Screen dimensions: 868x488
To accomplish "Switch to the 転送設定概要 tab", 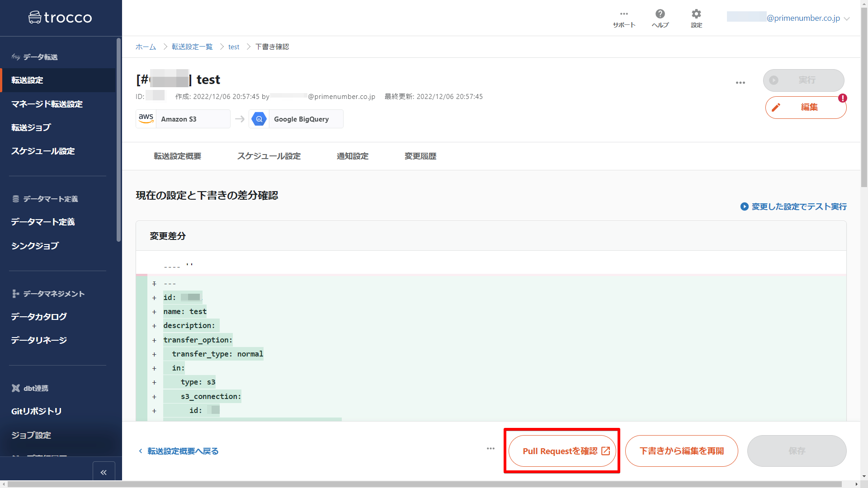I will click(177, 156).
